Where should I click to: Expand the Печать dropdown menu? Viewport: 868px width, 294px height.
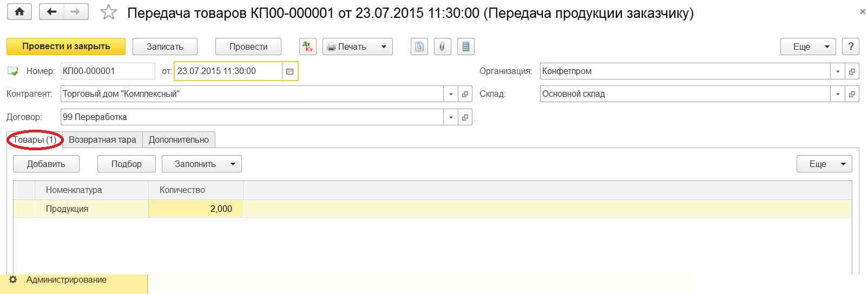[x=384, y=46]
